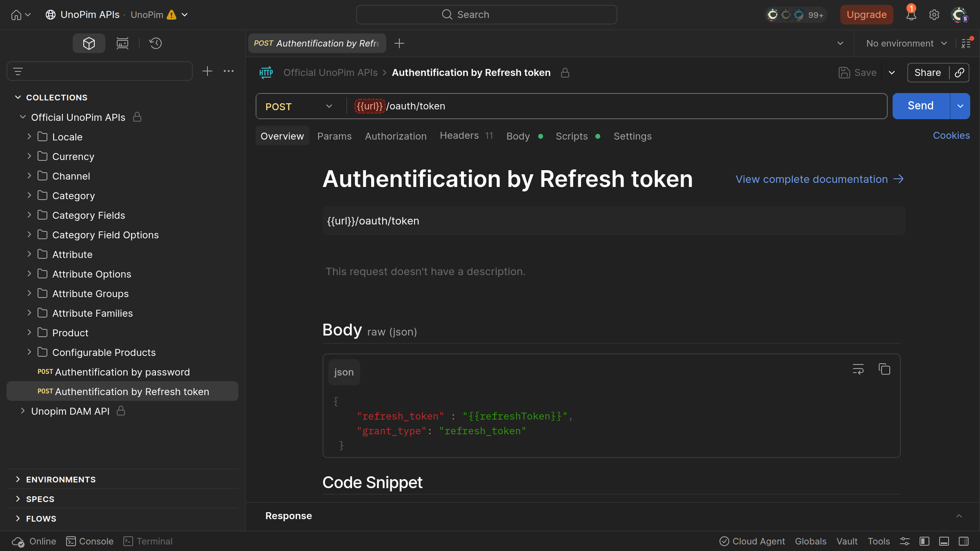Select the Collections cube icon
The height and width of the screenshot is (551, 980).
[x=89, y=43]
